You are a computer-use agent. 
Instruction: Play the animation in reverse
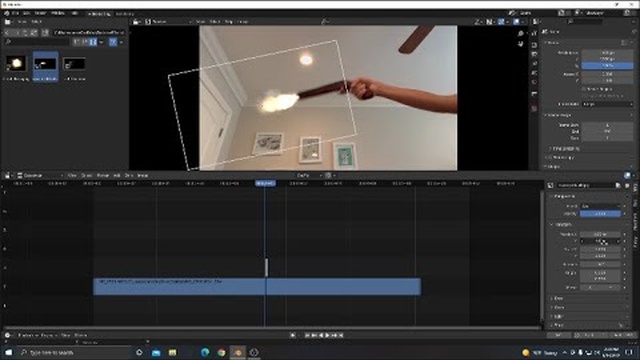[x=321, y=335]
